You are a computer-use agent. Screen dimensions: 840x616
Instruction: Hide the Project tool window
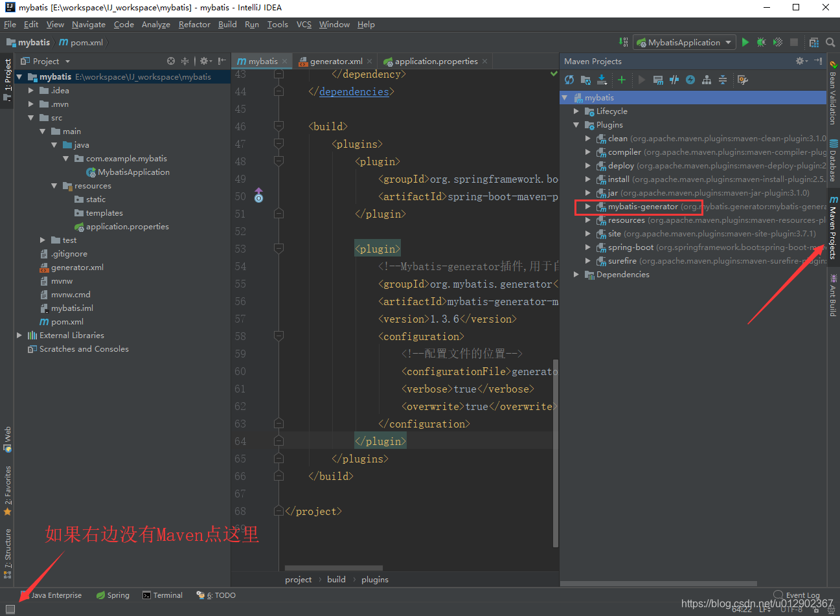pos(222,61)
